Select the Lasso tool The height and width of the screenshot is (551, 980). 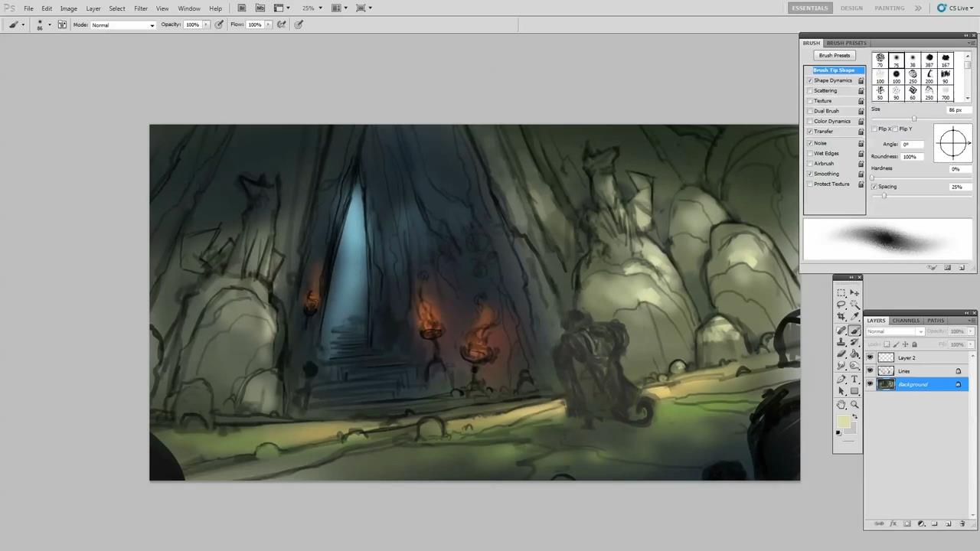coord(841,304)
